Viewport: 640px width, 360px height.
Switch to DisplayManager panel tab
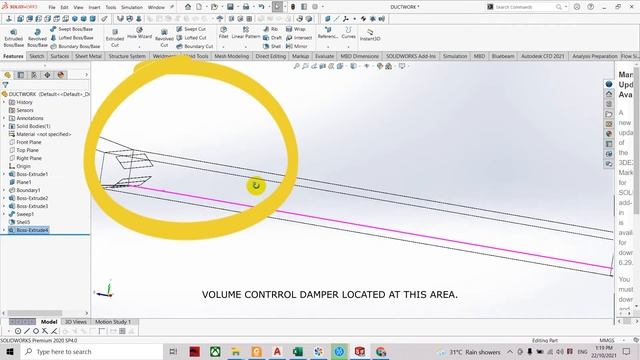(61, 75)
